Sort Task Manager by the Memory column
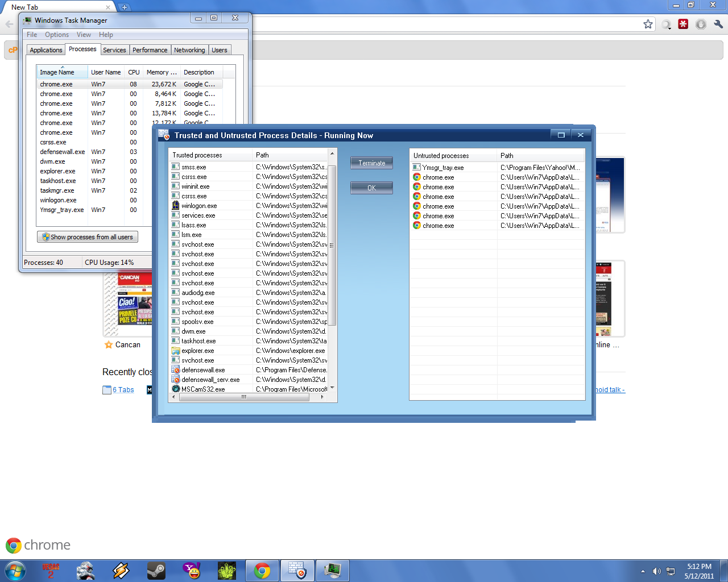 tap(162, 72)
